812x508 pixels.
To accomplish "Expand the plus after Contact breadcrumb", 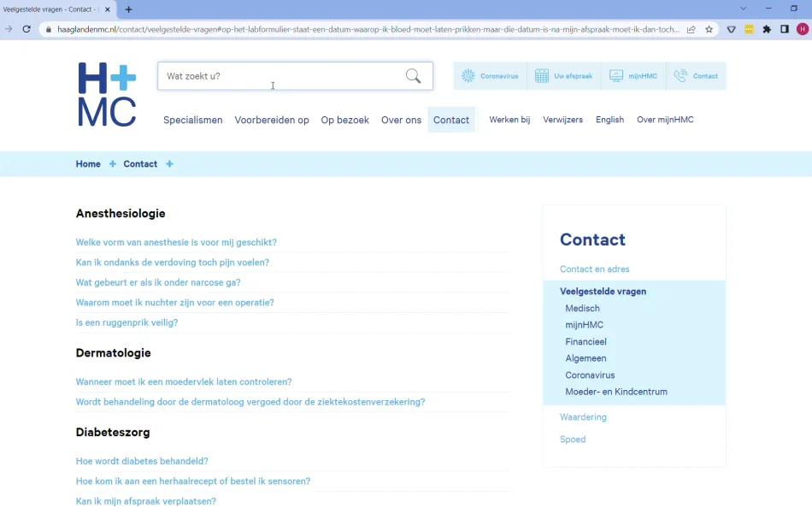I will (169, 164).
